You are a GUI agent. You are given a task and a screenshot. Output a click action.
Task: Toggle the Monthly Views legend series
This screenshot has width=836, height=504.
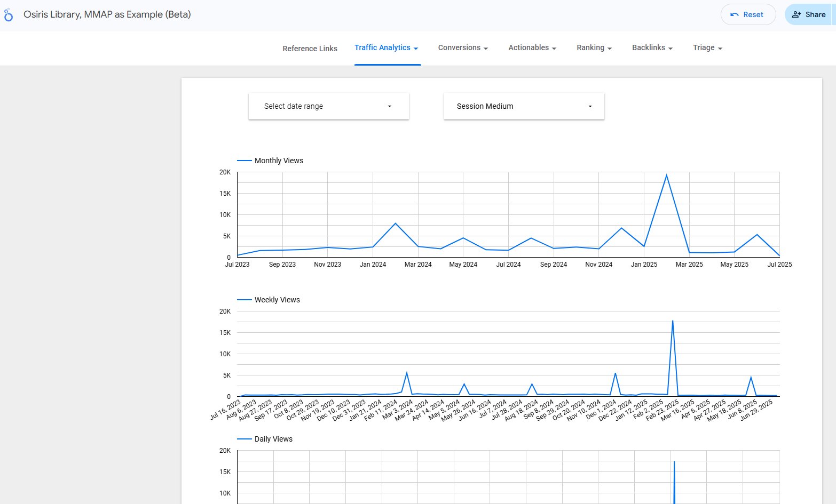[x=278, y=161]
